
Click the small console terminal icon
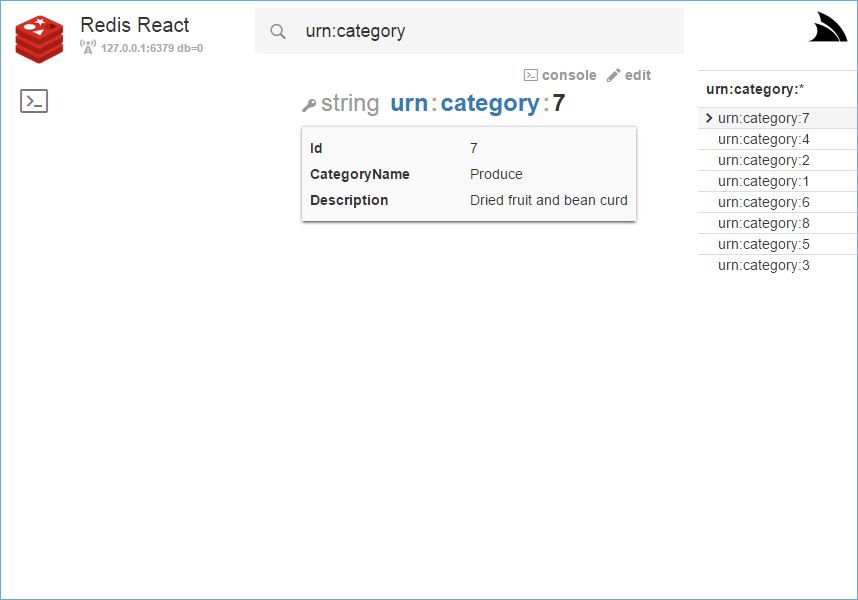coord(530,75)
